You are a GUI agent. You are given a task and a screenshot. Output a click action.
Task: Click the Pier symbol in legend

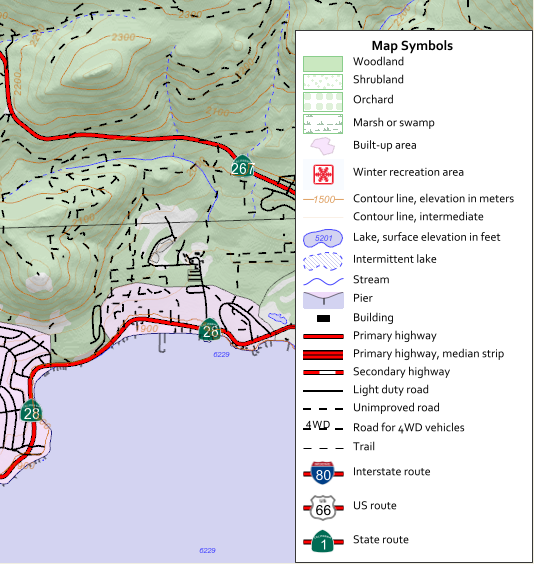point(323,301)
